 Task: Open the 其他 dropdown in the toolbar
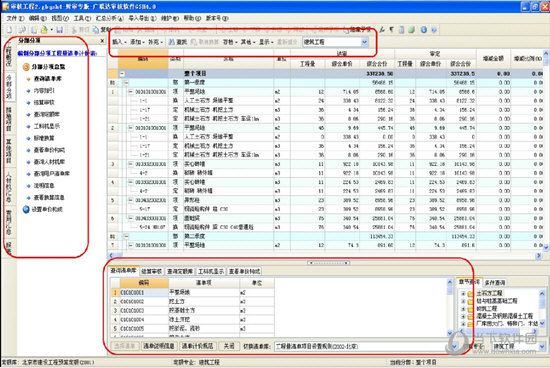[248, 42]
